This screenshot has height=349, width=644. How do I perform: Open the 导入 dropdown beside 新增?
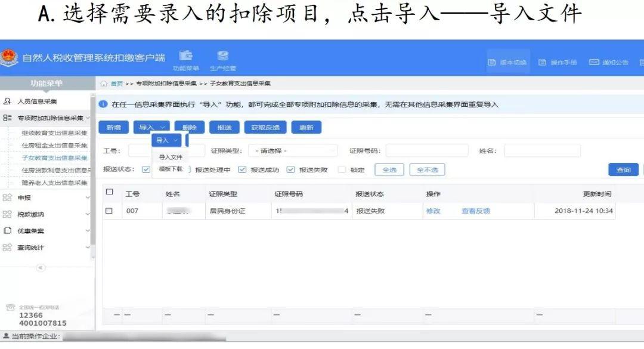[x=151, y=127]
